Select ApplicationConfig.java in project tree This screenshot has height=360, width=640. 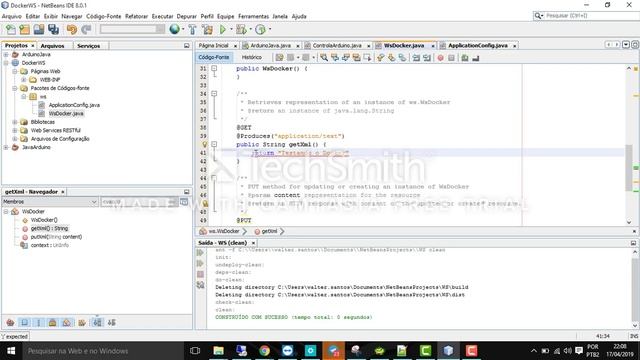click(x=74, y=105)
